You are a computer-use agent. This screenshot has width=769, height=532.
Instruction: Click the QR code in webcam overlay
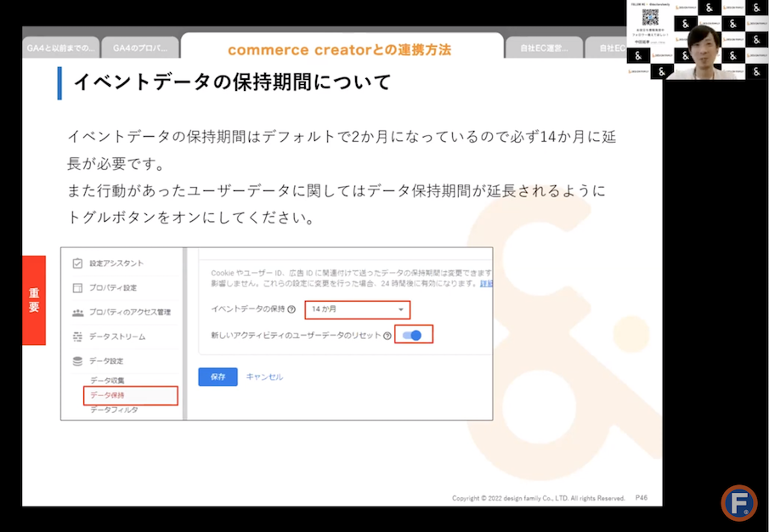[x=650, y=18]
